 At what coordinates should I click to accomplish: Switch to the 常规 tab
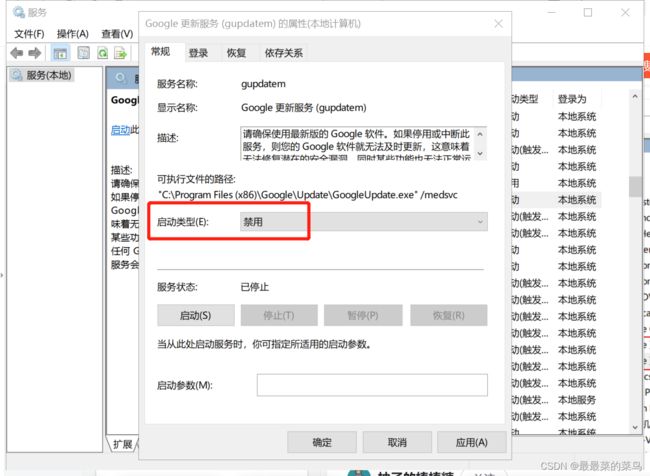(160, 51)
